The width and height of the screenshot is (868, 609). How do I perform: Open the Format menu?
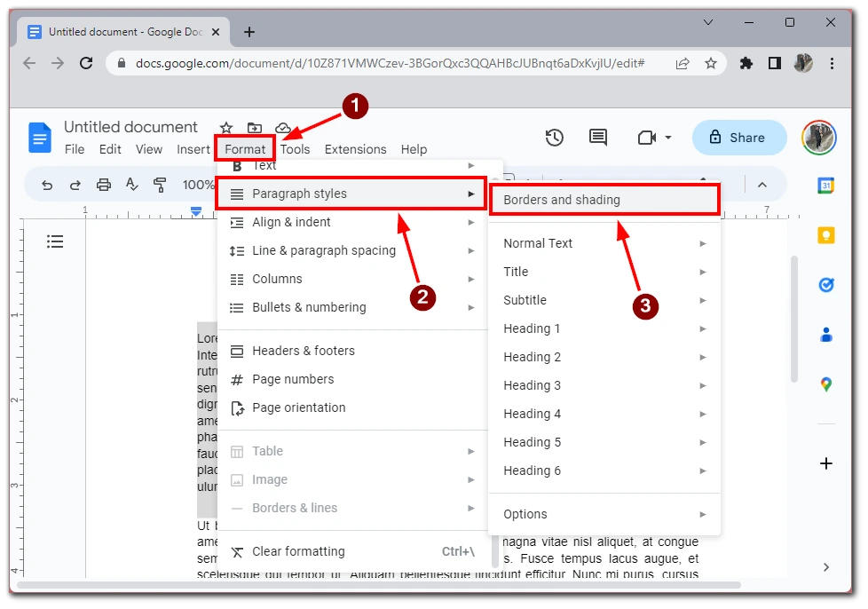(245, 149)
